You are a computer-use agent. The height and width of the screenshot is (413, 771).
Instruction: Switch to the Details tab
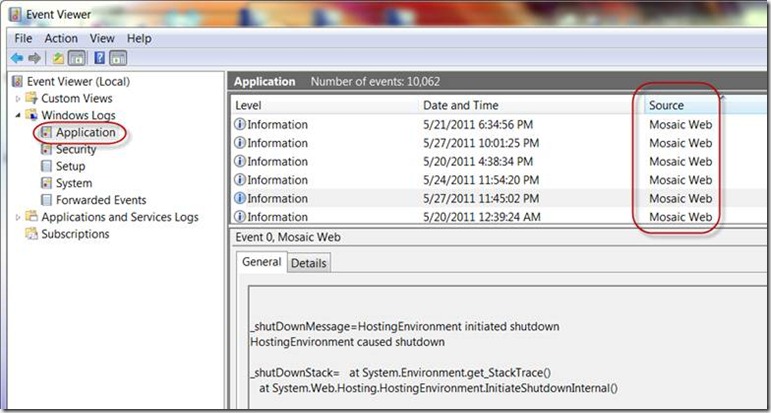coord(308,263)
